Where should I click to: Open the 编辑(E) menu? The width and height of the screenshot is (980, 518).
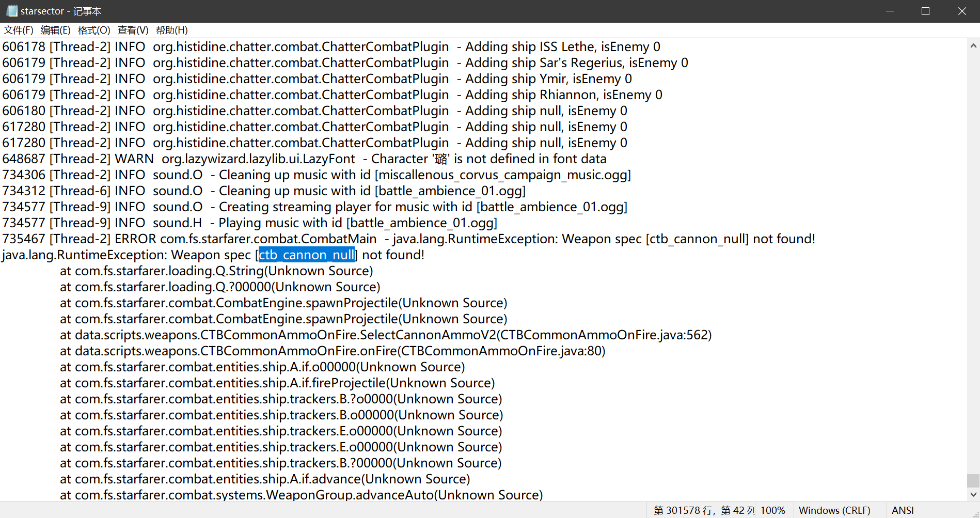pos(55,30)
